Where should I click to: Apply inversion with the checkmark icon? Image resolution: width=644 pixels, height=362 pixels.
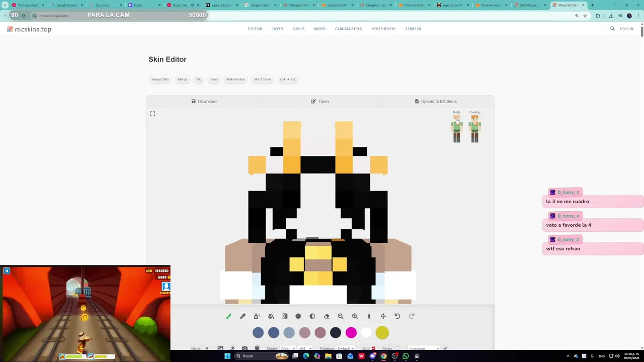click(445, 348)
